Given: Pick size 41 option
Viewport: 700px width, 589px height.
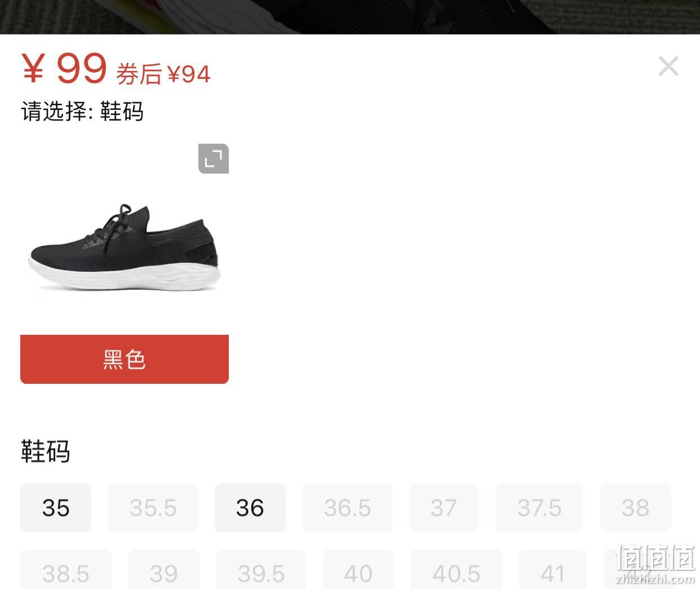Looking at the screenshot, I should [553, 569].
